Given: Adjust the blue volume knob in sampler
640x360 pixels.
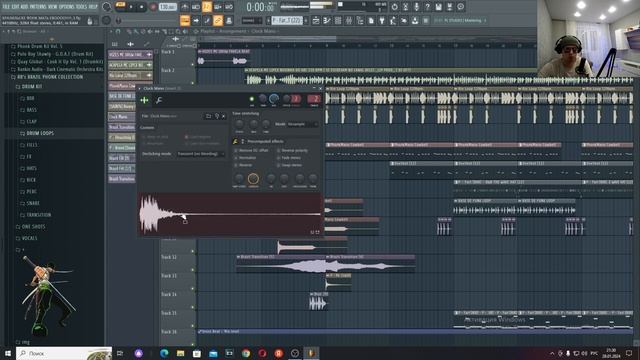Looking at the screenshot, I should (274, 98).
